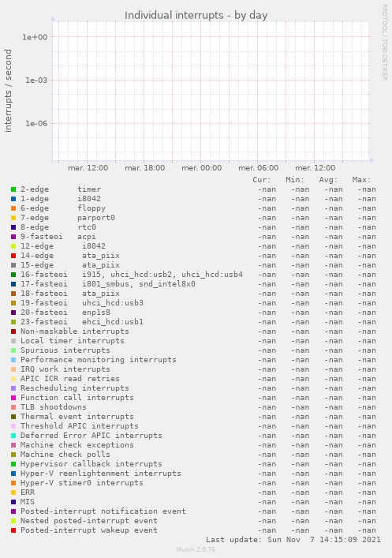
Task: Click the Munin 2.0.76 footer text
Action: coord(196,549)
